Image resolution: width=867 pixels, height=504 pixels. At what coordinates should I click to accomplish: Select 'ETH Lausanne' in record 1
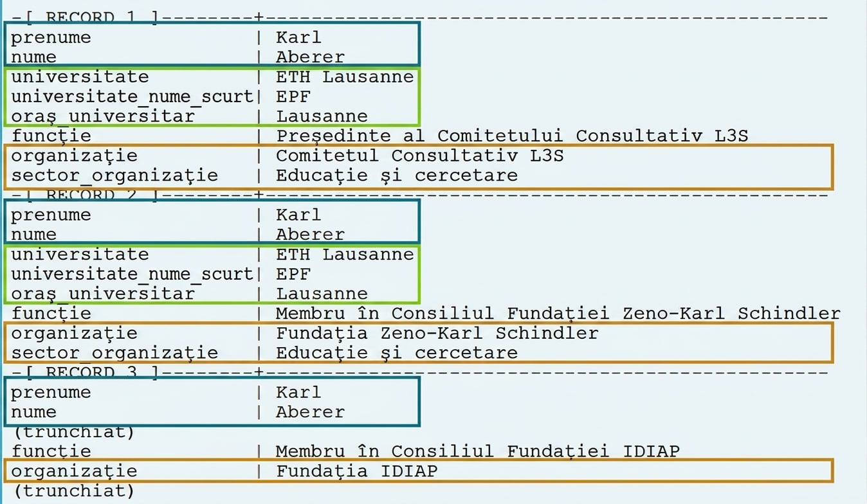345,76
